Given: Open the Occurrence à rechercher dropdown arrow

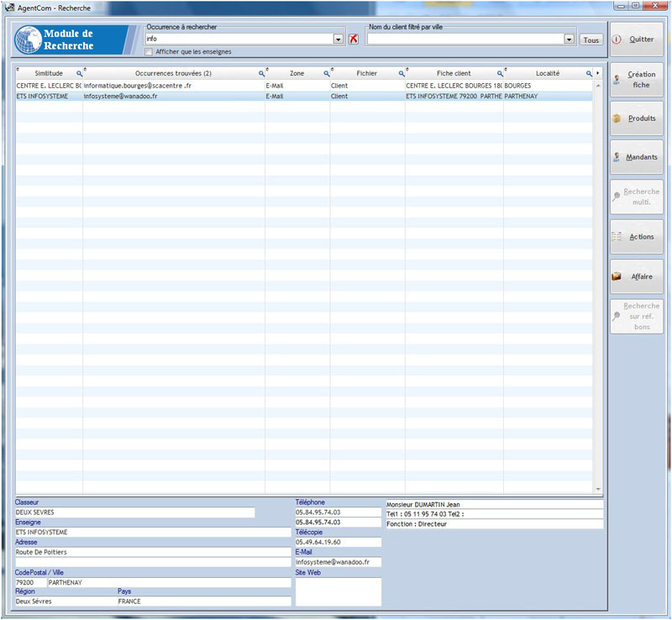Looking at the screenshot, I should click(339, 39).
